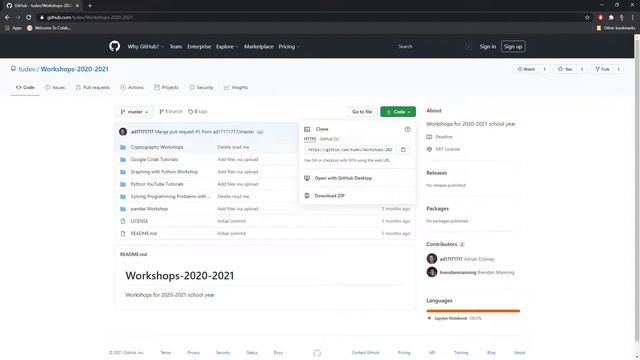The height and width of the screenshot is (360, 640).
Task: Switch to the Projects tab
Action: click(x=166, y=87)
